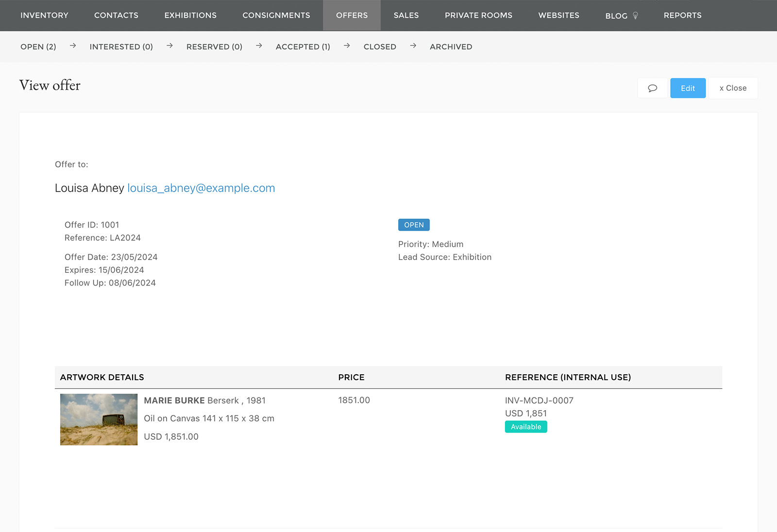Image resolution: width=777 pixels, height=532 pixels.
Task: Go to Private Rooms
Action: click(478, 16)
